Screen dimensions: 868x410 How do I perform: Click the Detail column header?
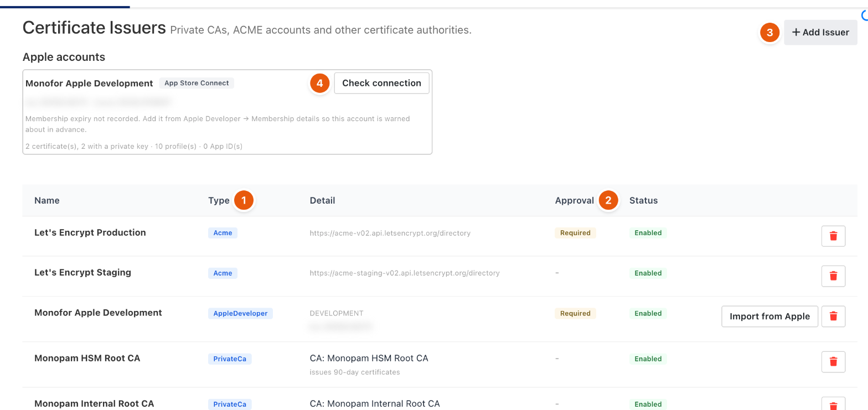click(x=322, y=200)
